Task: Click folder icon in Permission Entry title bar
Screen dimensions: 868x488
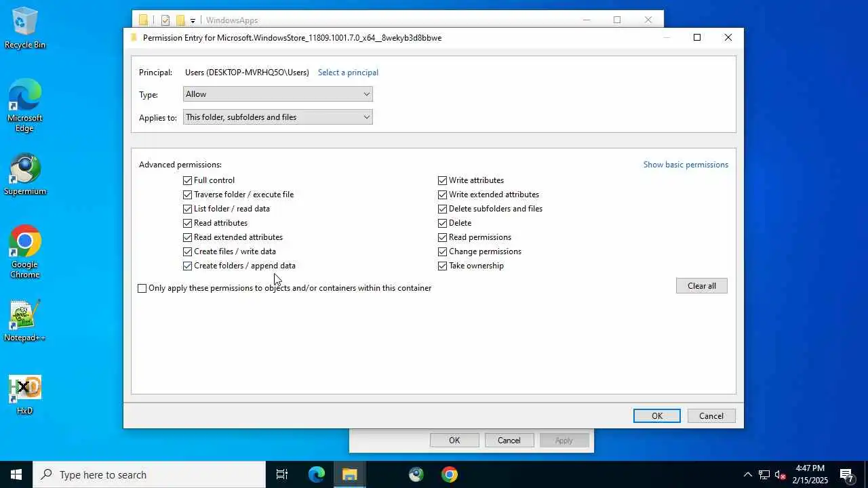Action: (x=134, y=38)
